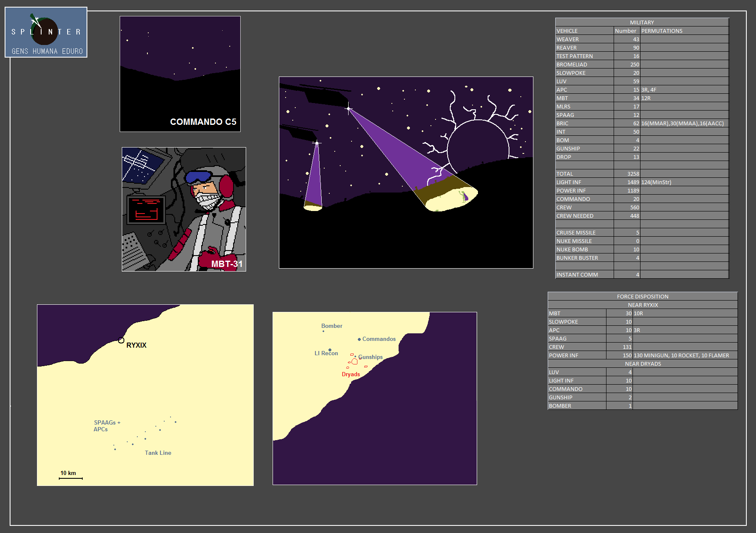Select the Tank Line map label
Screen dimensions: 756x533
158,453
